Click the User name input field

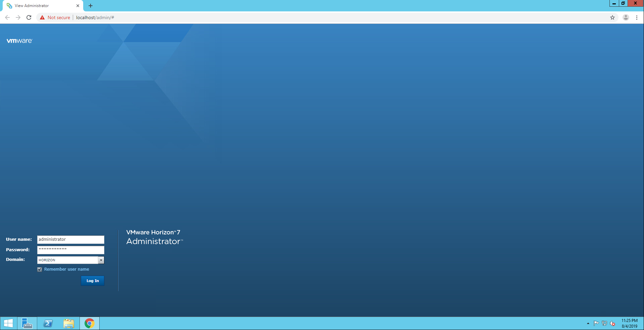(70, 239)
